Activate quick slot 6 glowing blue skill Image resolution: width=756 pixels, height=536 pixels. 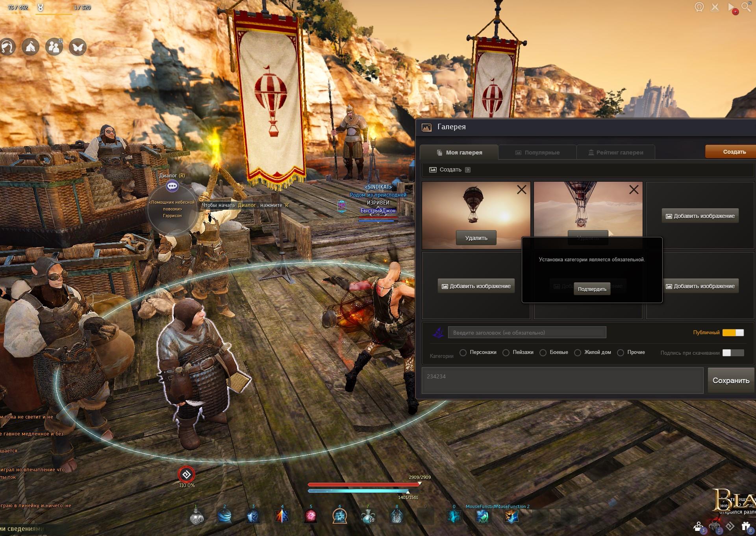[339, 516]
